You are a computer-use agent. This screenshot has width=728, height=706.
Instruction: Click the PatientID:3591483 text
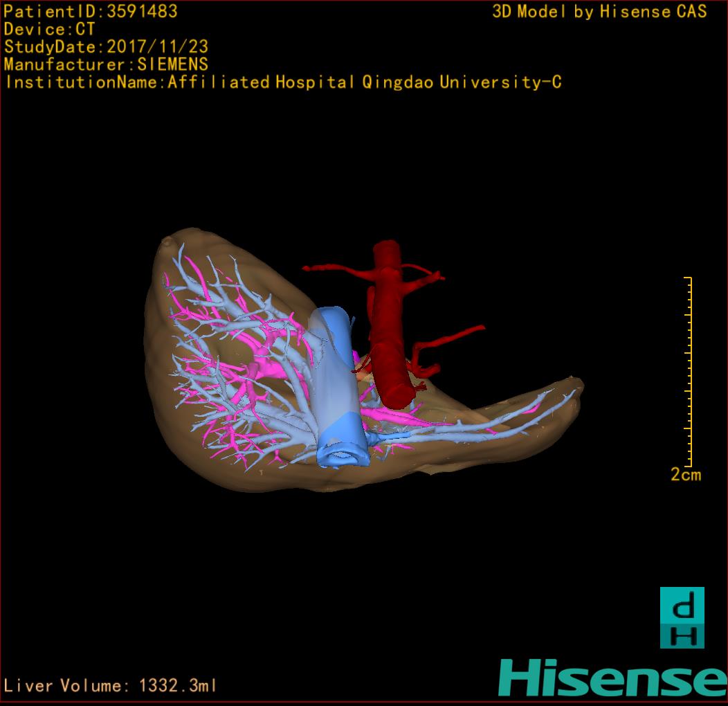pos(91,11)
